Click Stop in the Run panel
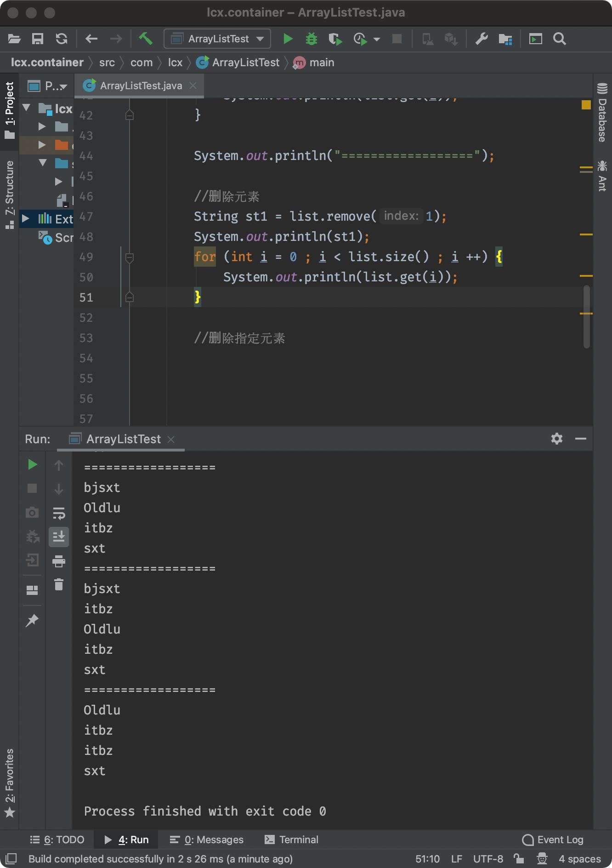The height and width of the screenshot is (868, 612). click(32, 488)
